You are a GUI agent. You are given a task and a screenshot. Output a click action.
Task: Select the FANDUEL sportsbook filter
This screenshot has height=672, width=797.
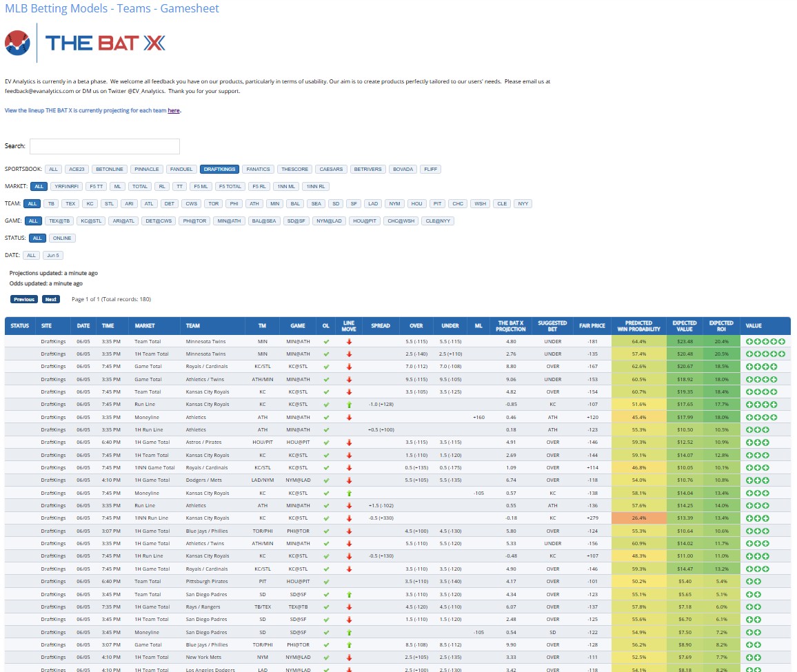(x=181, y=169)
